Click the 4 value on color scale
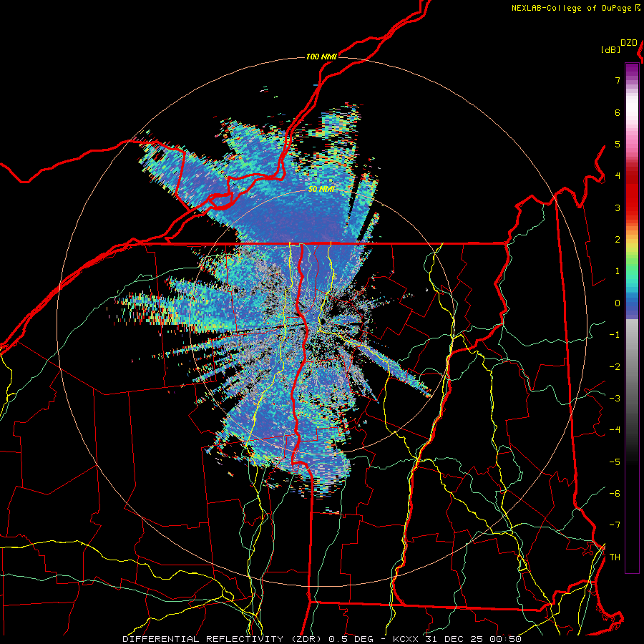Image resolution: width=644 pixels, height=644 pixels. tap(618, 176)
